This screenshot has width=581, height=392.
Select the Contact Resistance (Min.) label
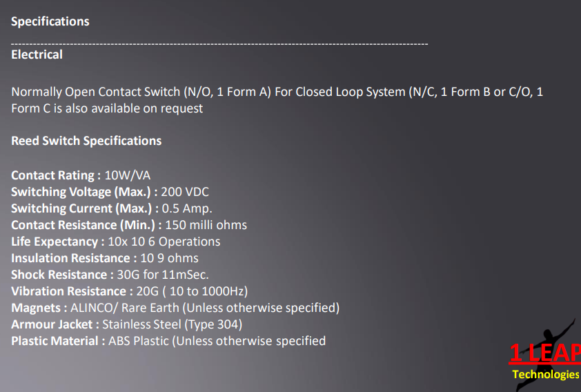click(83, 225)
